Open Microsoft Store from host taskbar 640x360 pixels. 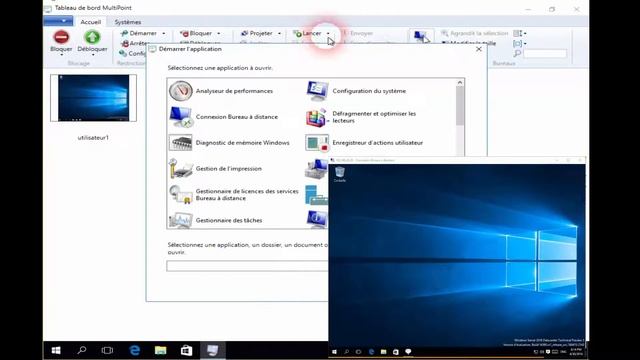coord(187,350)
